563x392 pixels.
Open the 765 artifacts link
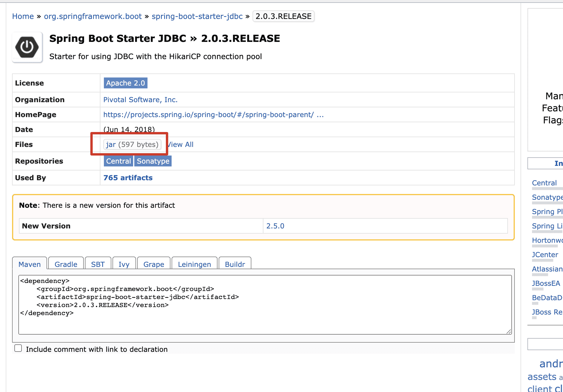pyautogui.click(x=128, y=178)
